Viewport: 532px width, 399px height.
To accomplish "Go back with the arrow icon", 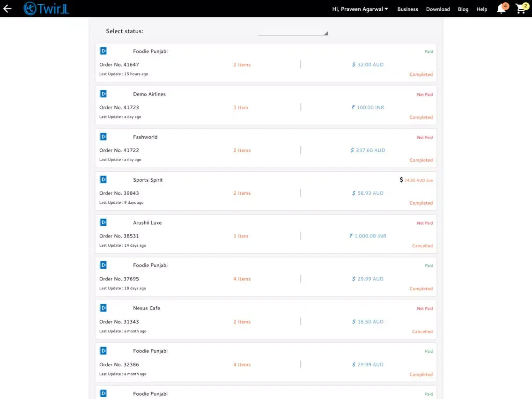I will click(x=7, y=8).
